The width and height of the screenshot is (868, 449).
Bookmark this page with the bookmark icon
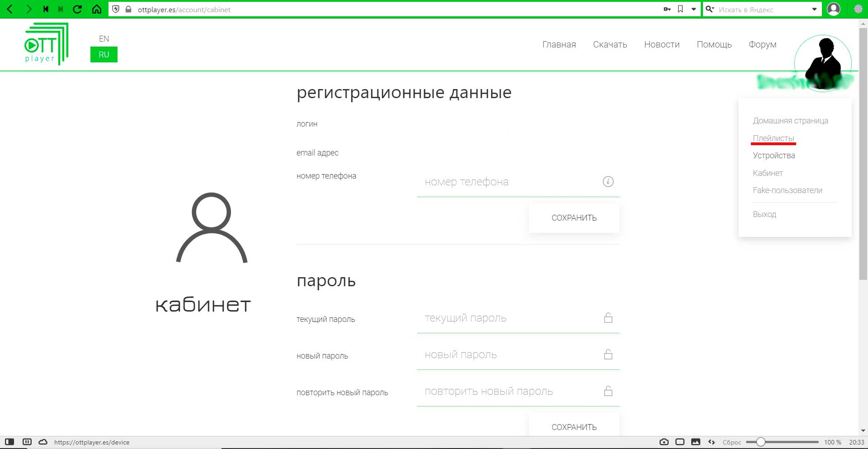coord(680,9)
